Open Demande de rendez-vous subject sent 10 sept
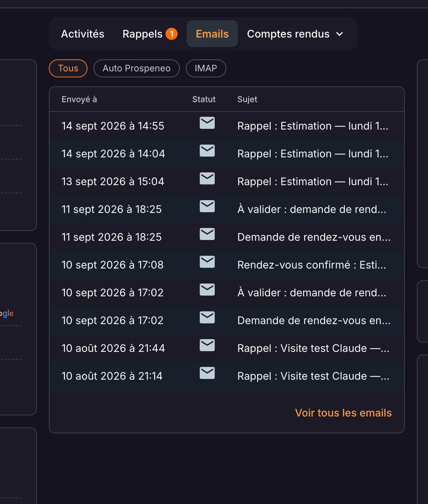 314,320
